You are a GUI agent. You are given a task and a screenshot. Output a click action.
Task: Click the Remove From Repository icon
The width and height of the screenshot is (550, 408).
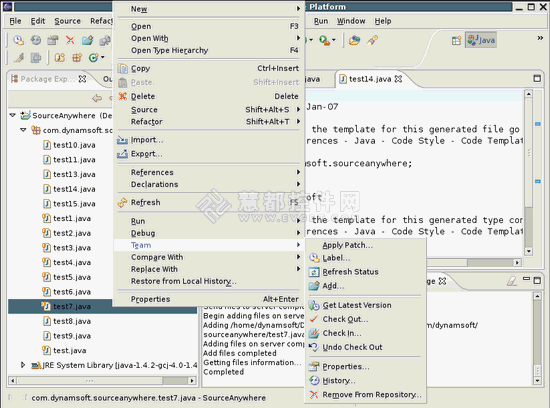[x=314, y=395]
